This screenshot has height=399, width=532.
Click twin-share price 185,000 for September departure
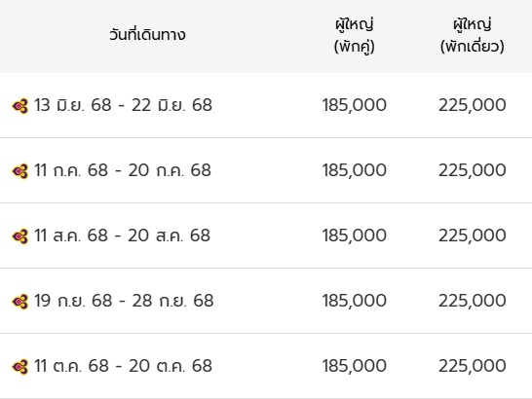355,301
